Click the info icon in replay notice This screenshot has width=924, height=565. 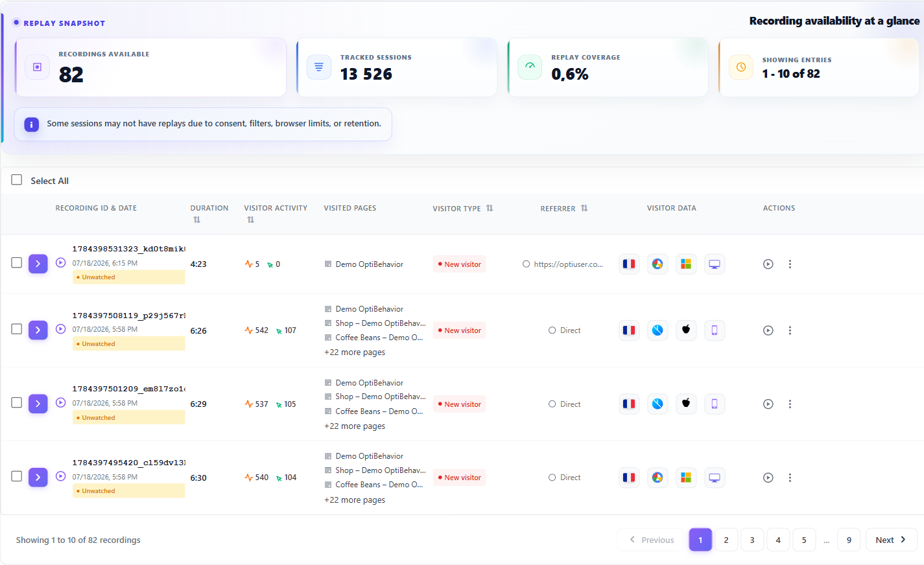click(31, 124)
